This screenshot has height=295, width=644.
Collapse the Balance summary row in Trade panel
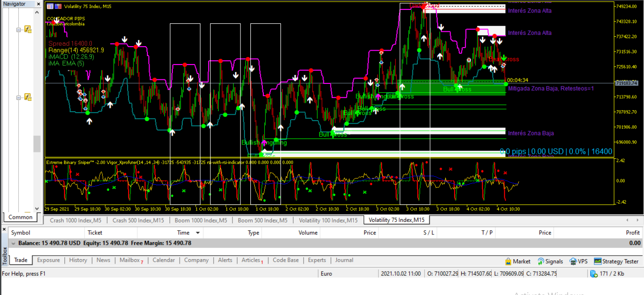point(14,243)
